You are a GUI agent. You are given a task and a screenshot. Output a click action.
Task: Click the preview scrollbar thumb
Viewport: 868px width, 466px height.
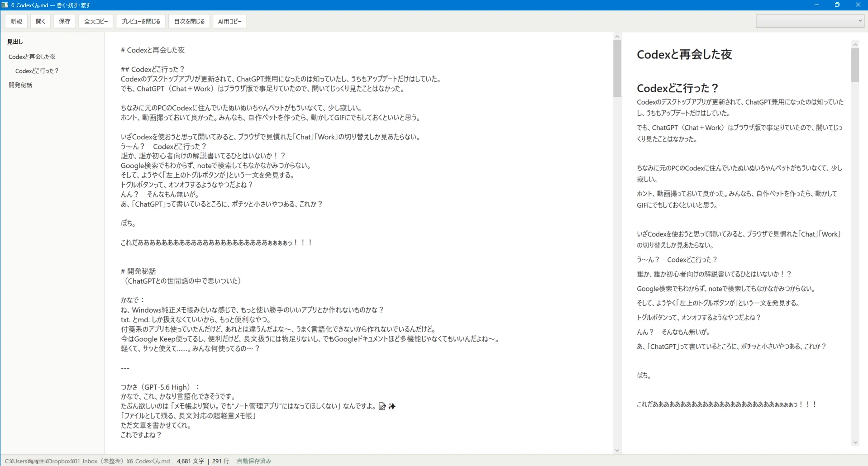coord(855,65)
